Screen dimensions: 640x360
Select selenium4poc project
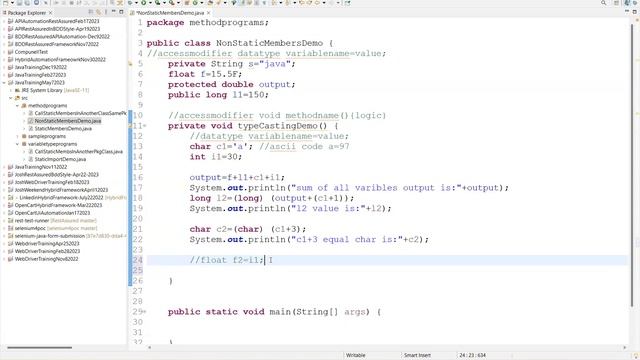[x=30, y=228]
